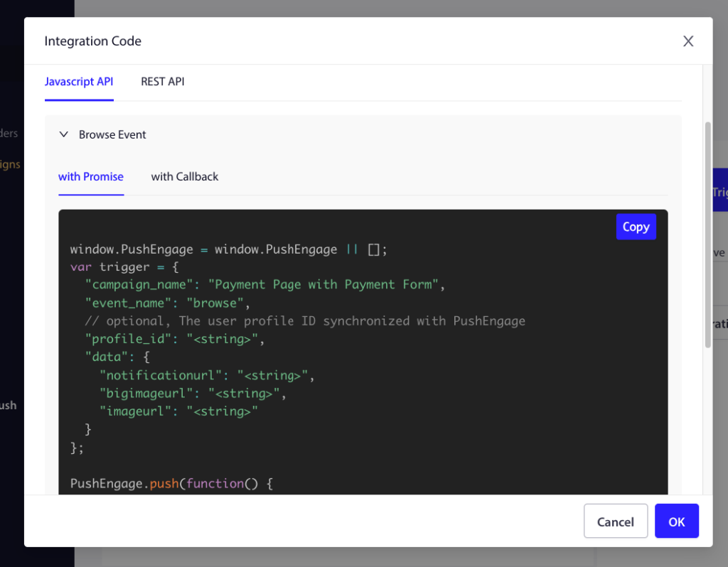
Task: Collapse the Browse Event chevron arrow
Action: 64,134
